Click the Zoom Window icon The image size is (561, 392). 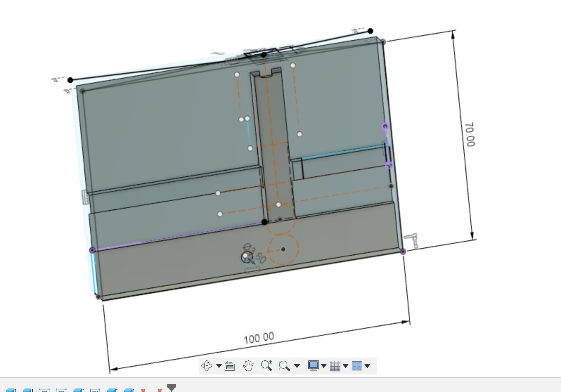click(284, 366)
